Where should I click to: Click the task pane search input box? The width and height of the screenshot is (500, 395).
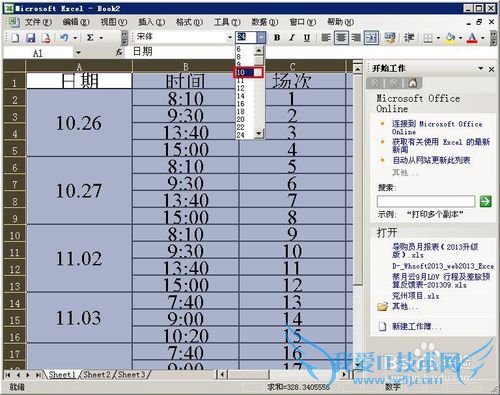click(426, 201)
